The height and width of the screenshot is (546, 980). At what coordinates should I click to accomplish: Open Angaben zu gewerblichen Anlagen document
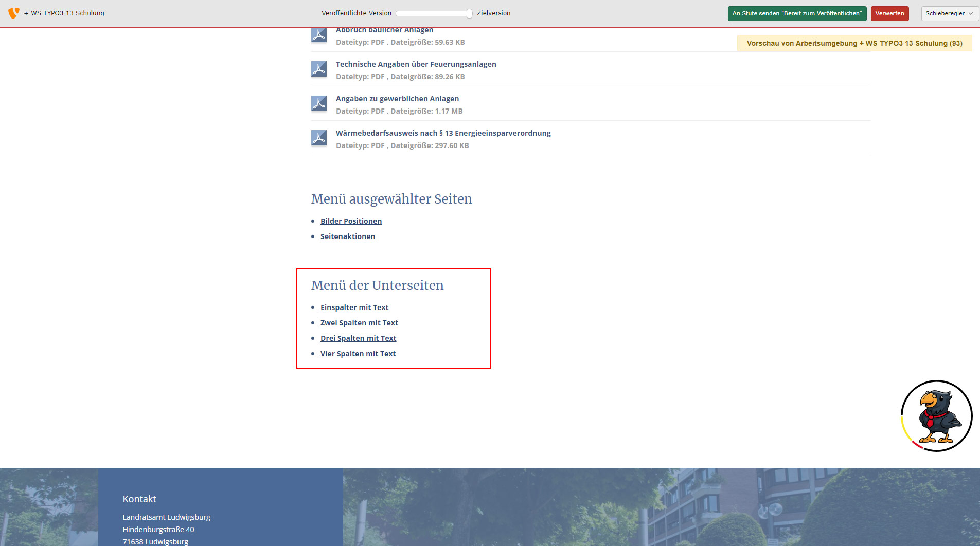pos(397,99)
